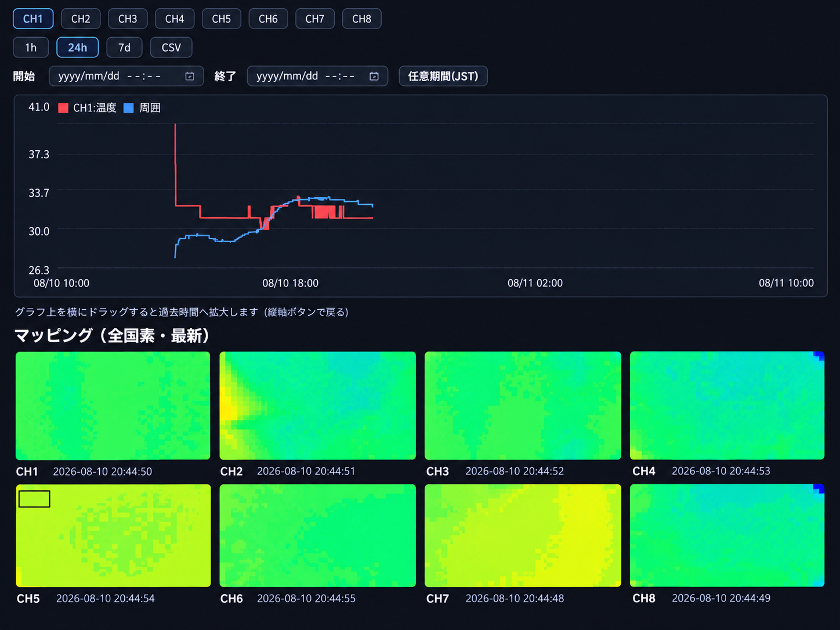This screenshot has height=630, width=840.
Task: Select the 24h time range
Action: tap(78, 48)
